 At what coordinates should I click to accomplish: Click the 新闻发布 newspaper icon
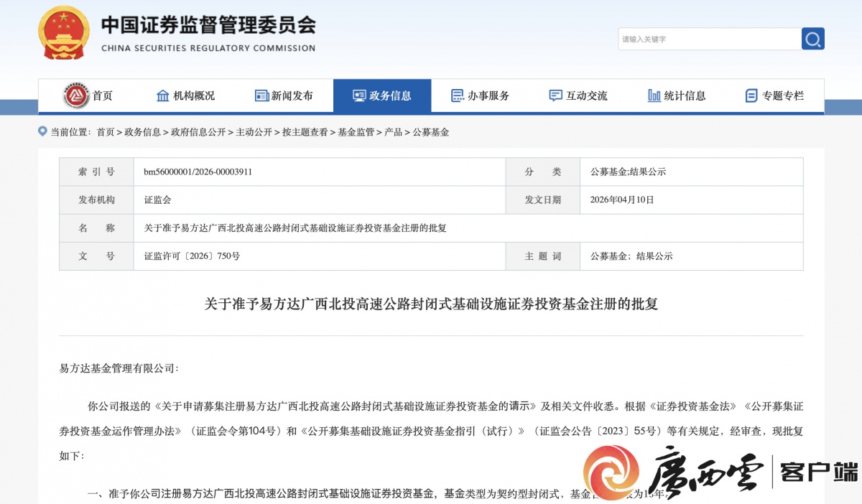pos(261,95)
